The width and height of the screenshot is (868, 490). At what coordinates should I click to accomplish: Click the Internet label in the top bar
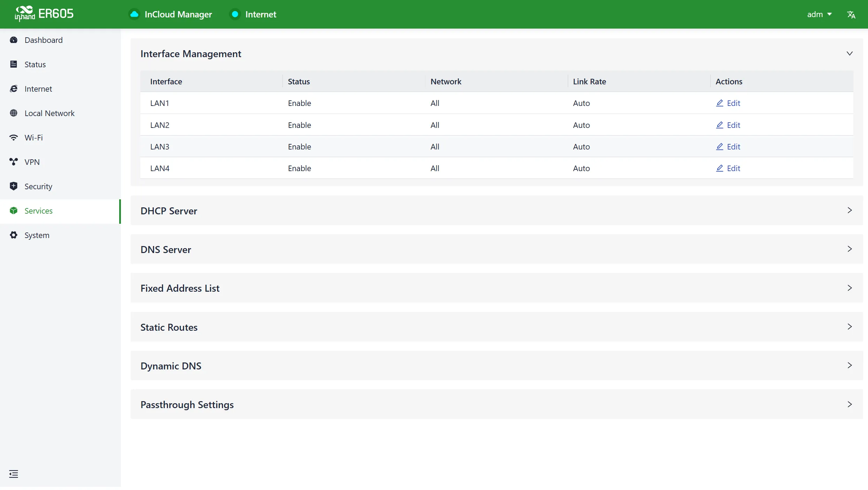tap(261, 14)
